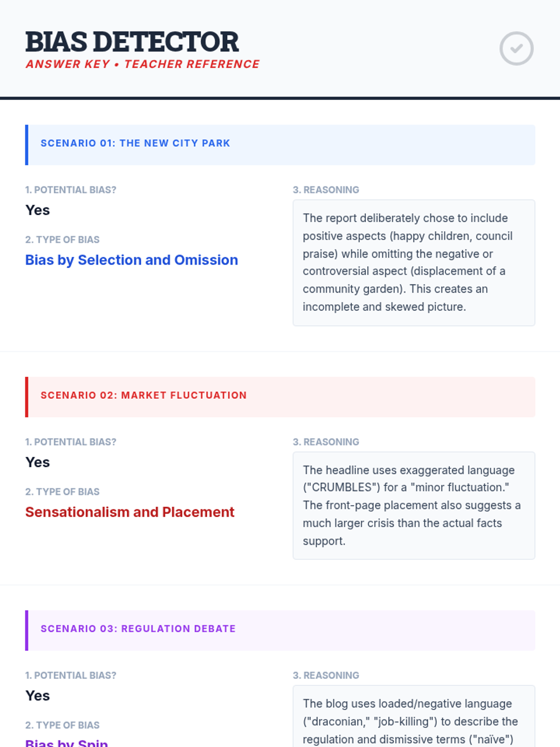Click the CRUMBLES headline reasoning box
Image resolution: width=560 pixels, height=747 pixels.
click(413, 506)
